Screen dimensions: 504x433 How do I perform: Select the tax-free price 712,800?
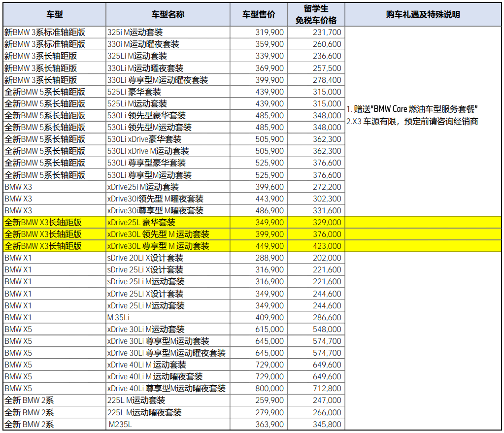click(x=327, y=389)
